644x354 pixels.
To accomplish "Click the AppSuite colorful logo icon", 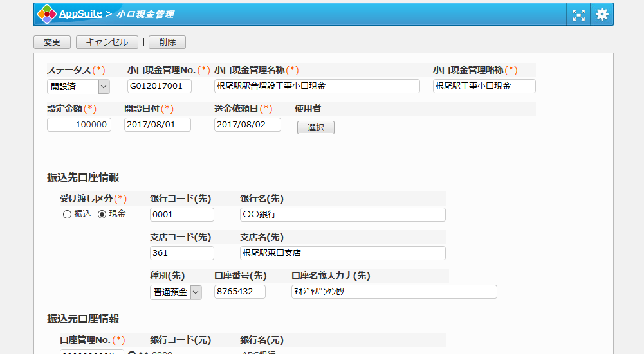I will pyautogui.click(x=46, y=14).
